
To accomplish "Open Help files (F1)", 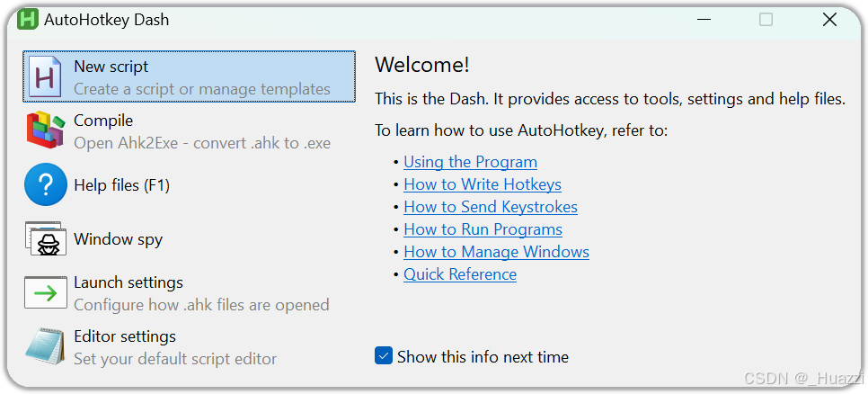I will tap(190, 184).
